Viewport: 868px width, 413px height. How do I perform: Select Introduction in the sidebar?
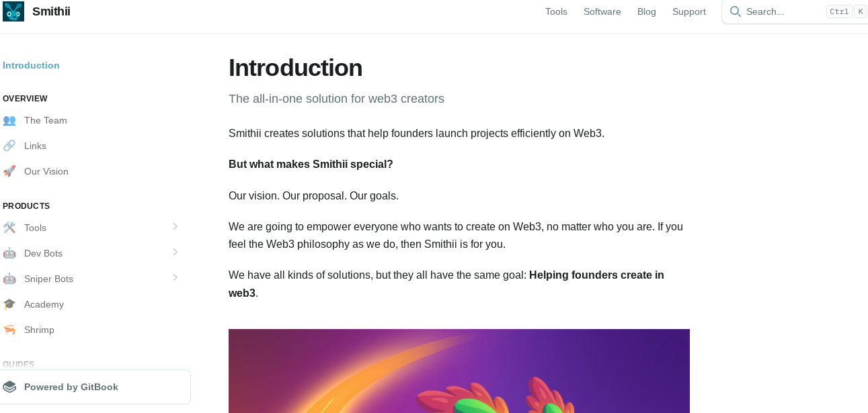coord(31,65)
